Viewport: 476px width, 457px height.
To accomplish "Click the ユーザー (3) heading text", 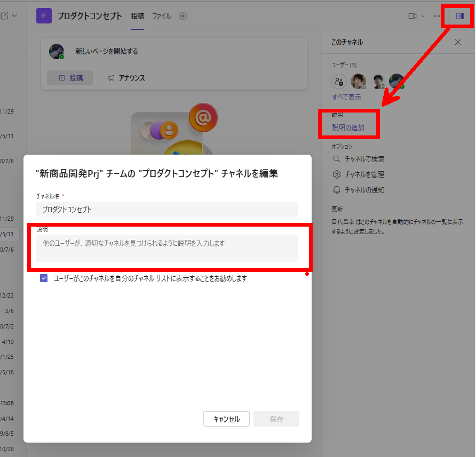I will pos(344,65).
